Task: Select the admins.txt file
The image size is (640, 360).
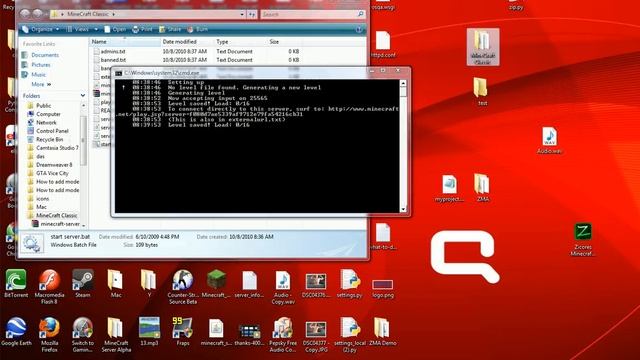Action: (x=113, y=51)
